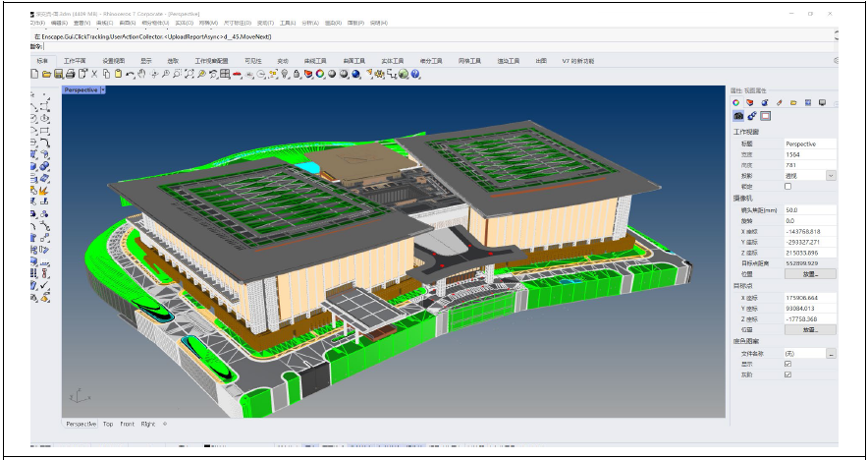Click the Save icon in toolbar
The height and width of the screenshot is (460, 868).
point(58,74)
